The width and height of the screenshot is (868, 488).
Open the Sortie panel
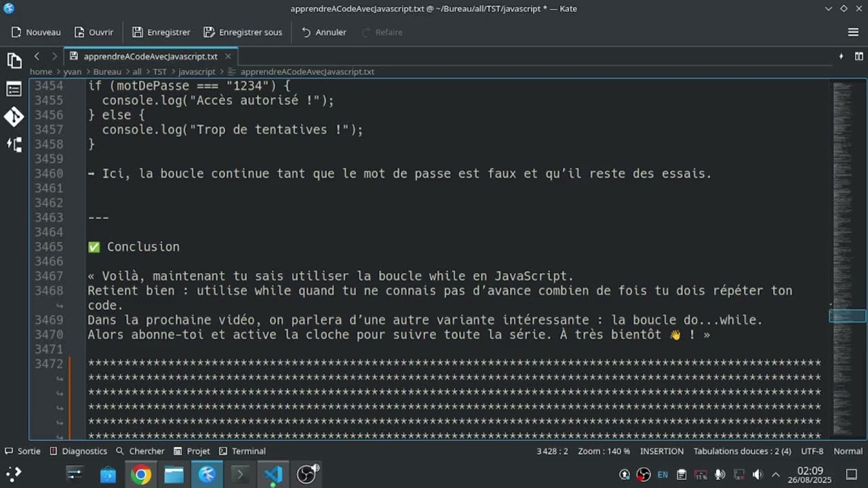coord(22,451)
